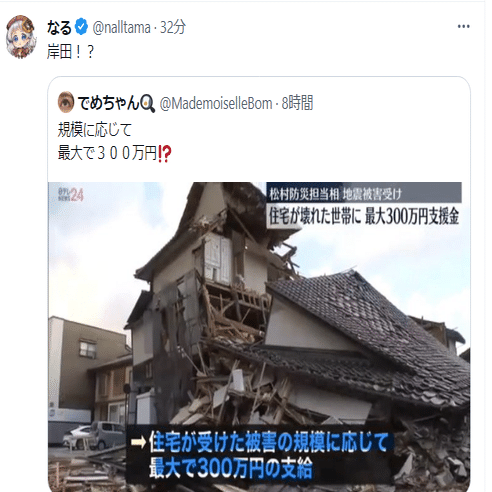The height and width of the screenshot is (492, 492).
Task: Open the collapsed house news video thumbnail
Action: [x=259, y=336]
